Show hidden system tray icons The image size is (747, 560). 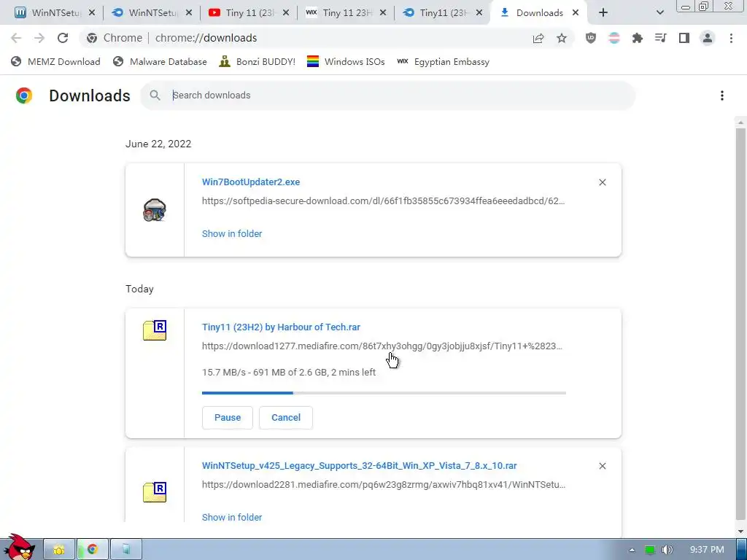(x=632, y=550)
